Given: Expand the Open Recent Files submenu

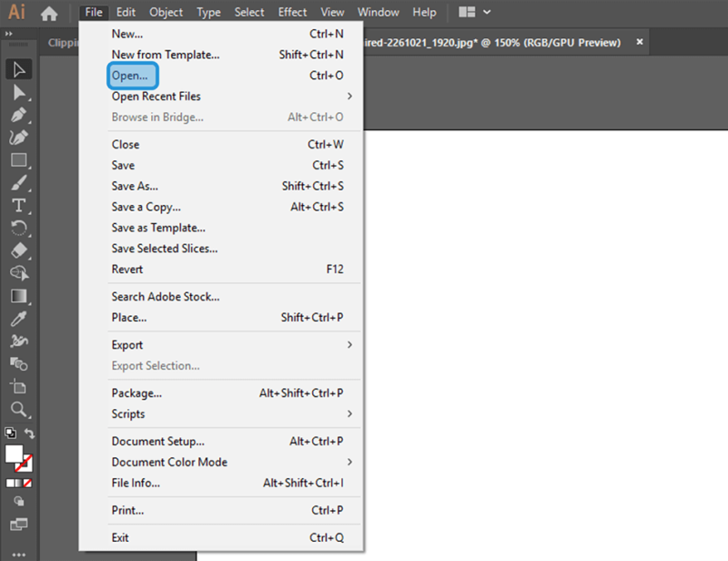Looking at the screenshot, I should tap(349, 97).
